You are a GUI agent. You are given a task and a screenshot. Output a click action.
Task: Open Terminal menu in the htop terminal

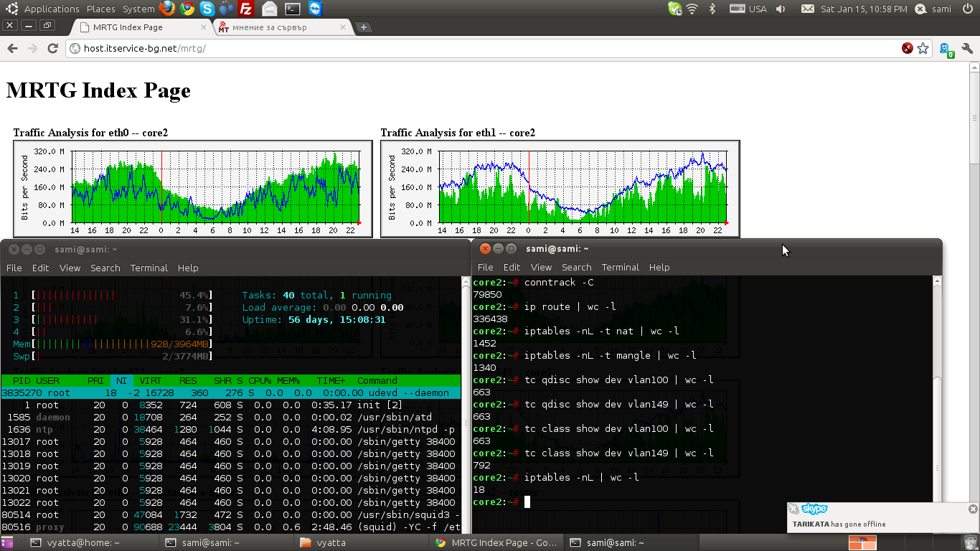click(149, 268)
